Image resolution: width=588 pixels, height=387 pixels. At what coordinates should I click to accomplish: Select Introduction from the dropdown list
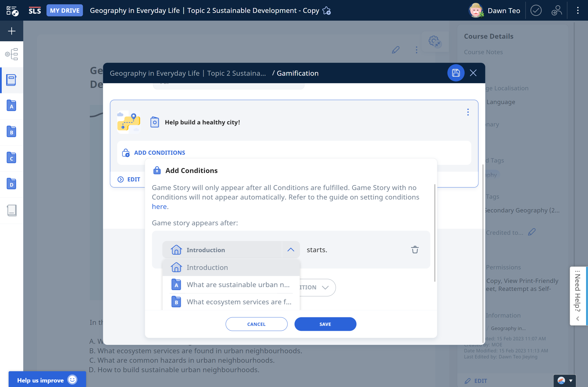(x=231, y=267)
